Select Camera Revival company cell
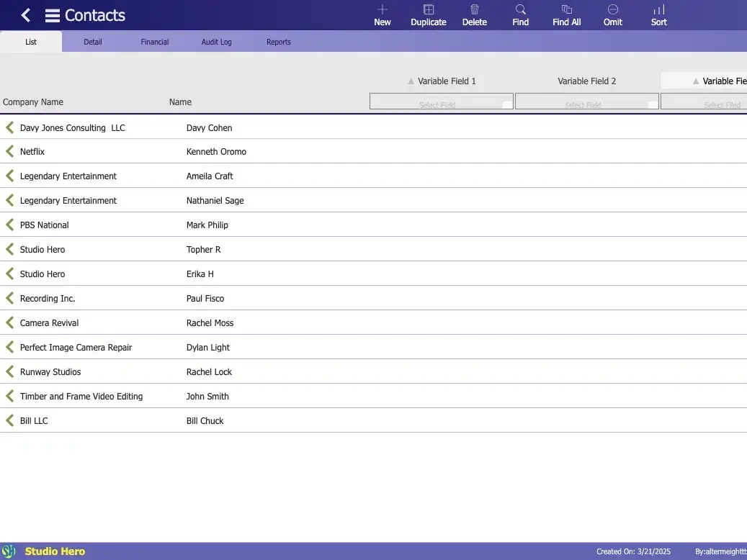Screen dimensions: 747x560 coord(50,323)
